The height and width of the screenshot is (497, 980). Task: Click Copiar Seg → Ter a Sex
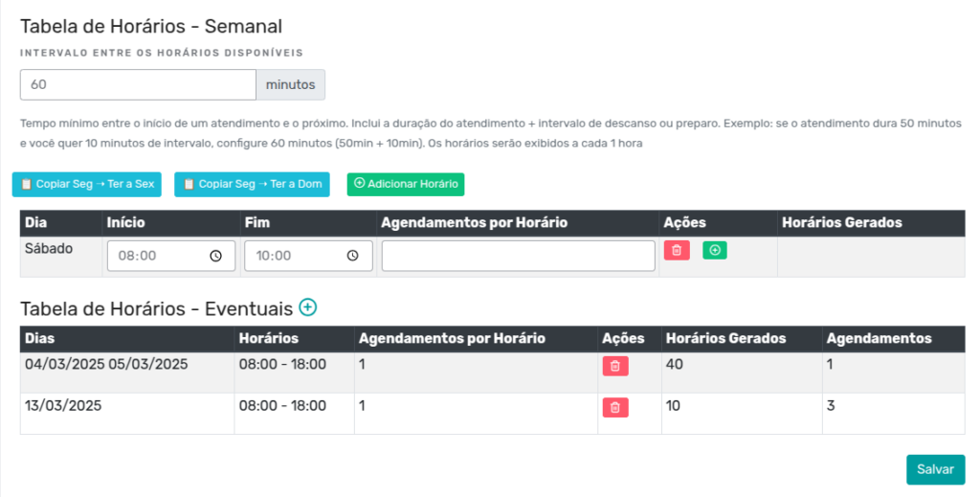(x=87, y=185)
